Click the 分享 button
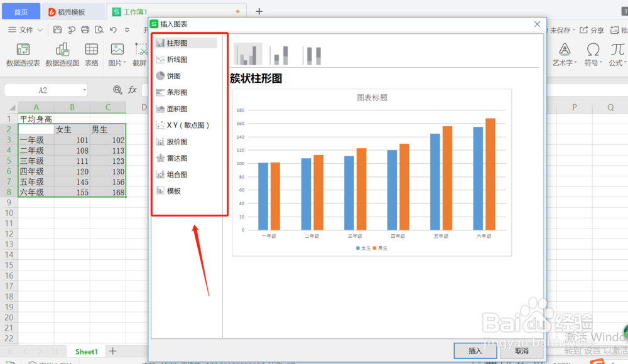This screenshot has height=364, width=628. point(592,30)
